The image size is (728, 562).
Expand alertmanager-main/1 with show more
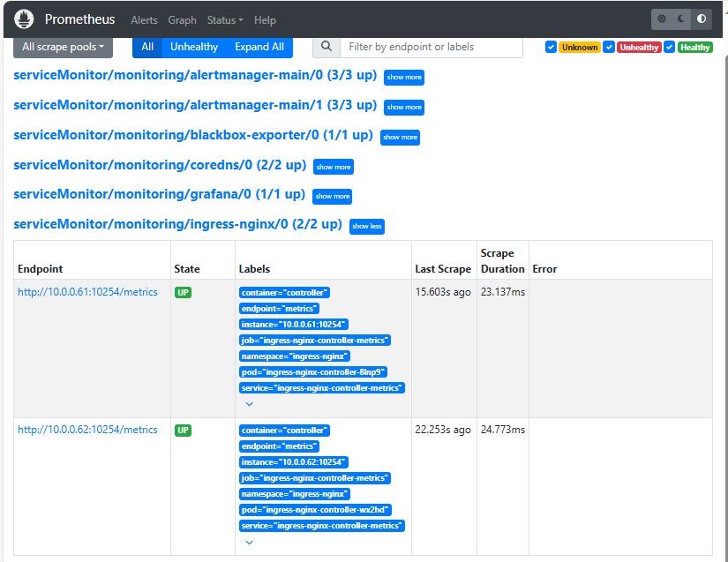click(x=404, y=107)
